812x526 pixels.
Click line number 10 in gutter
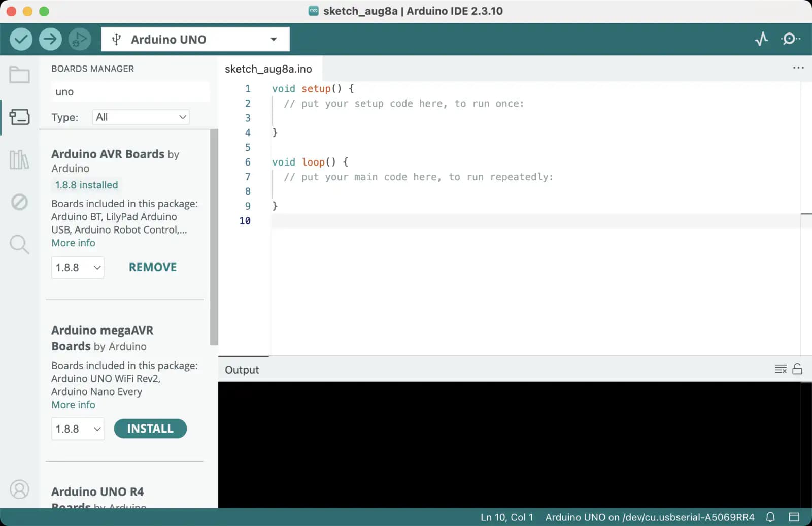coord(245,221)
